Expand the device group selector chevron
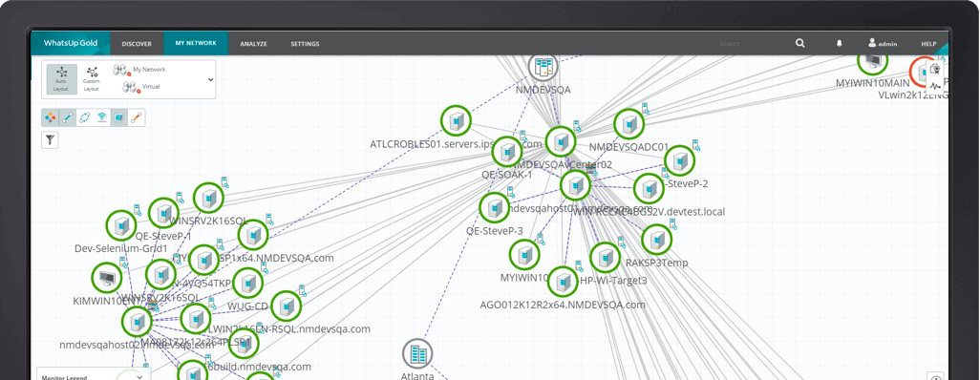 coord(211,79)
